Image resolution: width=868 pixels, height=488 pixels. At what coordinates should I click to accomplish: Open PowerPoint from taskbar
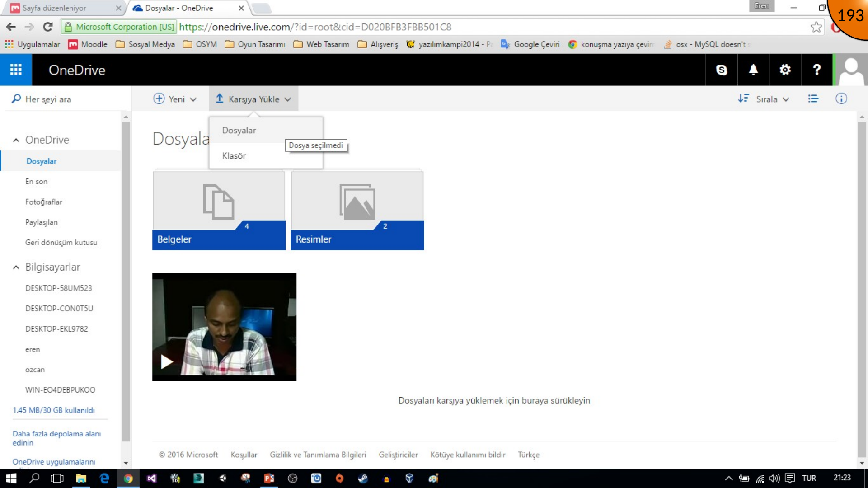pos(269,478)
